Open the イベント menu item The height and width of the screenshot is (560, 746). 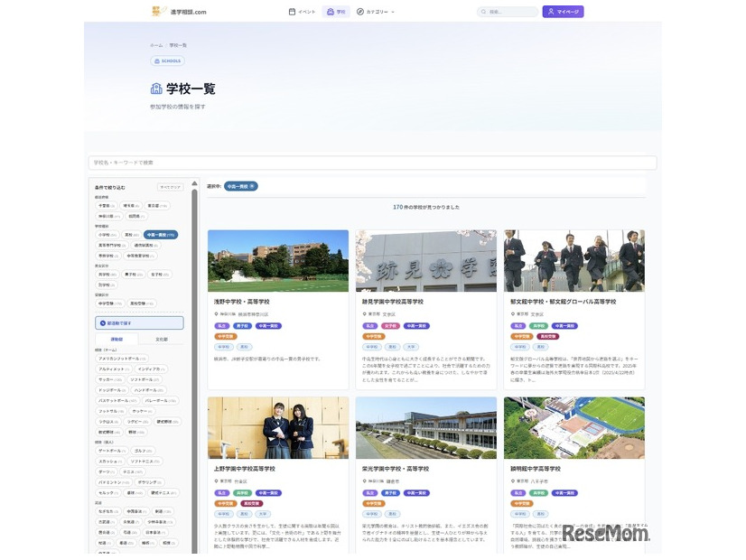[303, 12]
